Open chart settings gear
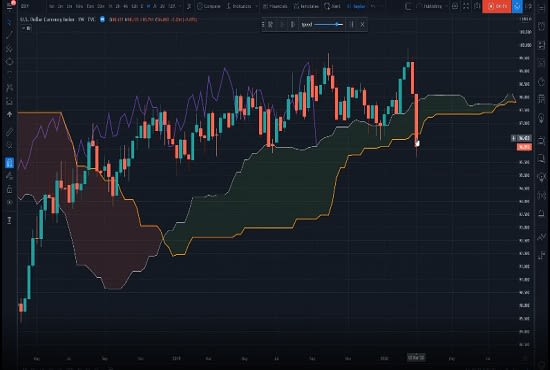Screen dimensions: 550x370 coord(455,6)
